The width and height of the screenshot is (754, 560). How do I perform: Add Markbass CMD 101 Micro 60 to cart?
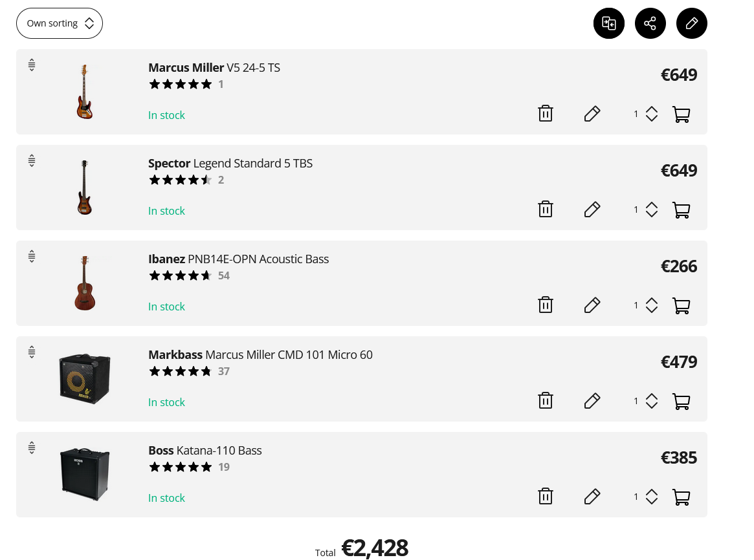(681, 401)
